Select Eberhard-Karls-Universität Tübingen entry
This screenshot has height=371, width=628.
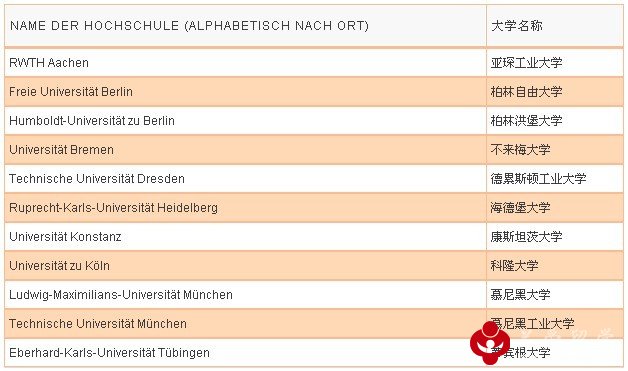[x=109, y=353]
